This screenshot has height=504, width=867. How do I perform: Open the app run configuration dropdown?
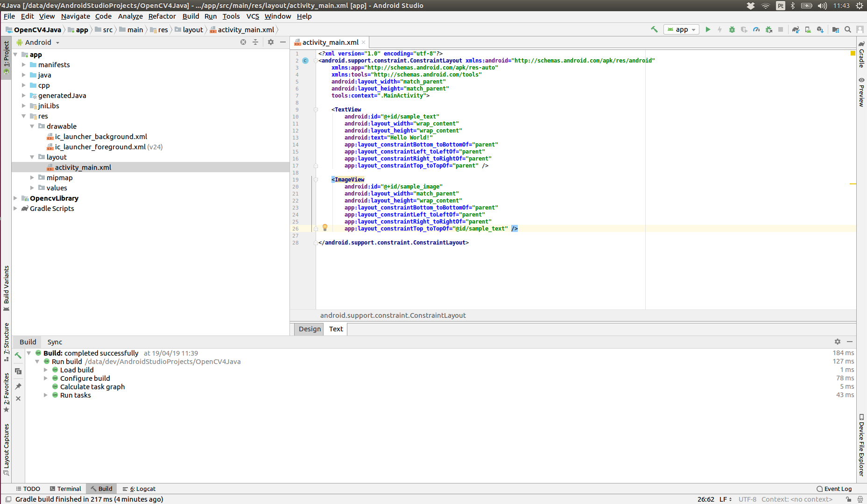pos(681,29)
